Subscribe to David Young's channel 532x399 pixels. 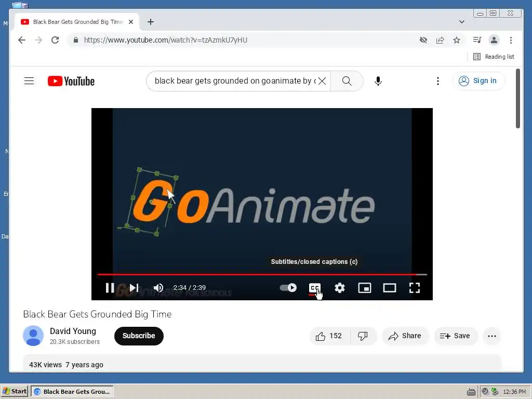139,336
